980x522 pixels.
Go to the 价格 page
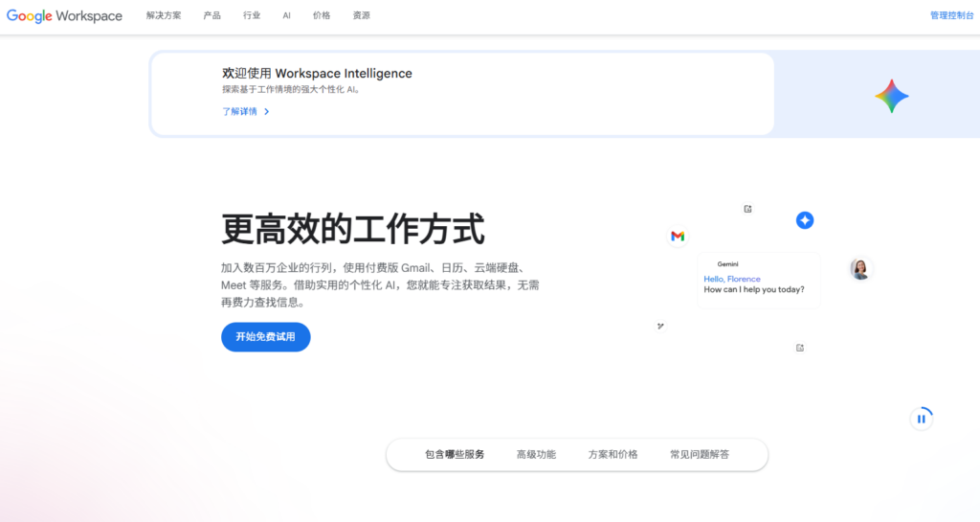322,15
